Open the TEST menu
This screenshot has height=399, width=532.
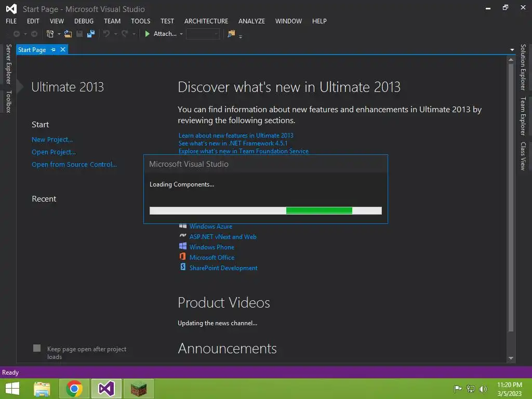coord(167,21)
